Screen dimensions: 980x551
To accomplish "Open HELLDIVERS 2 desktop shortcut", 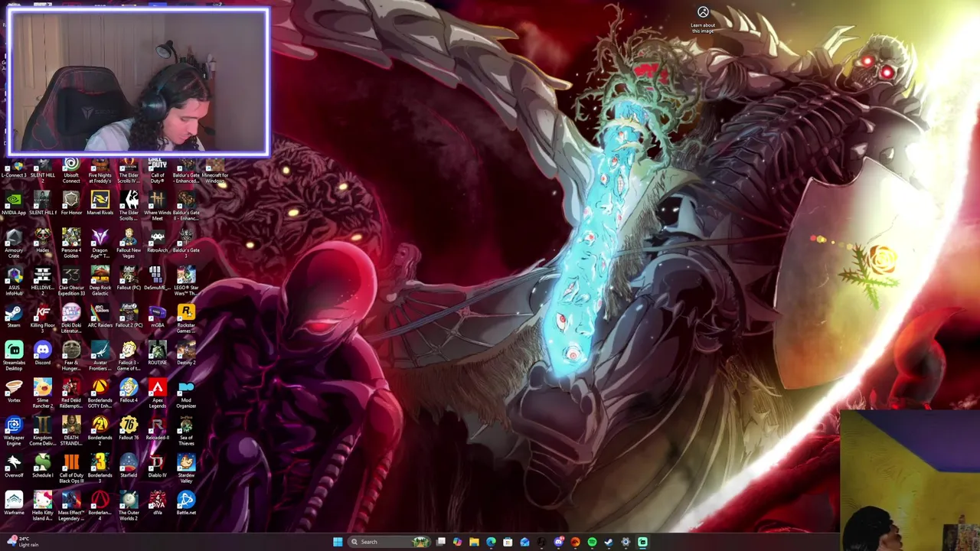I will click(42, 282).
